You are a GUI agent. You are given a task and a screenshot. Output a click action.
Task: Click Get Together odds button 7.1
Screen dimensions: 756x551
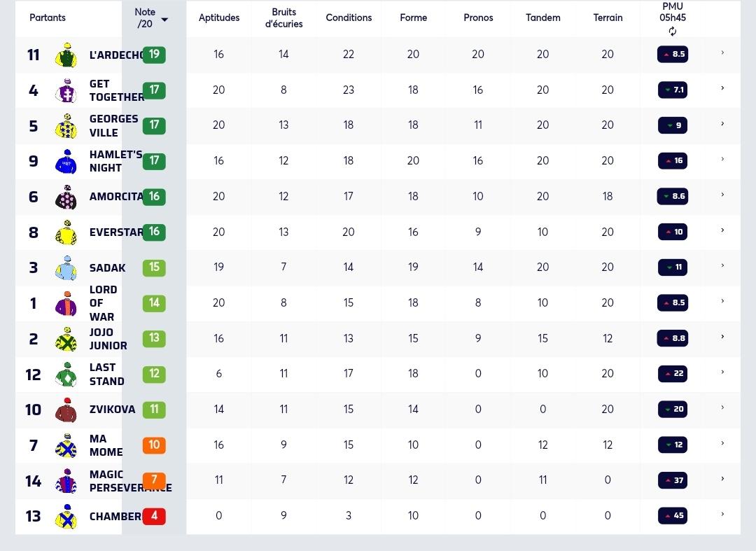pos(673,90)
